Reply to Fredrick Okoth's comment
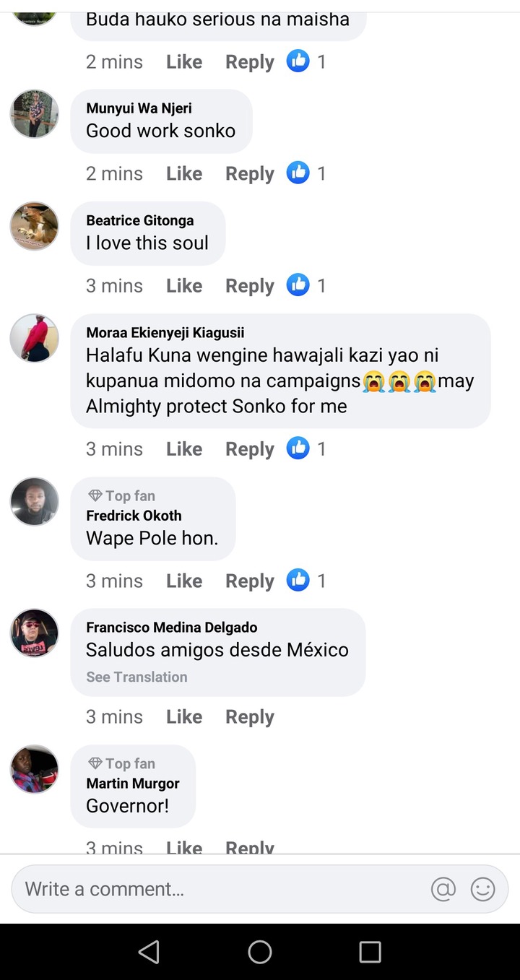This screenshot has width=520, height=980. [249, 581]
